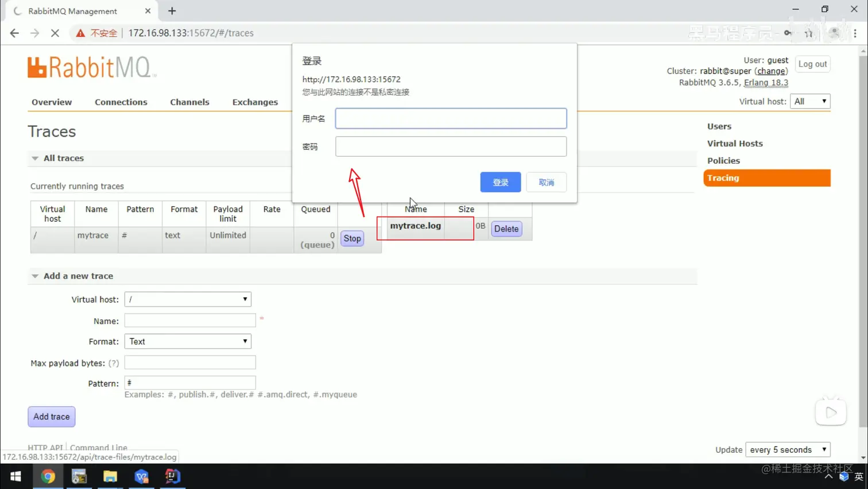Viewport: 868px width, 489px height.
Task: Close the RabbitMQ Management tab
Action: click(x=148, y=11)
